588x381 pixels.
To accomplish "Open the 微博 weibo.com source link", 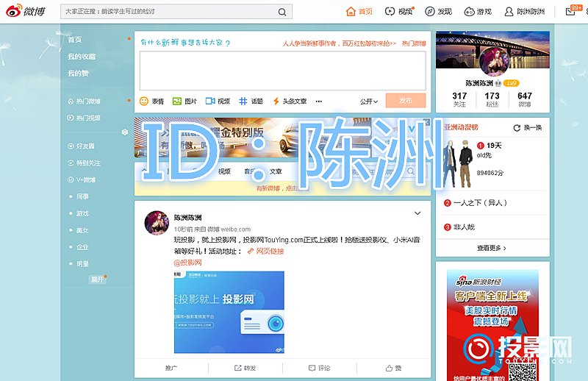I will pos(229,229).
